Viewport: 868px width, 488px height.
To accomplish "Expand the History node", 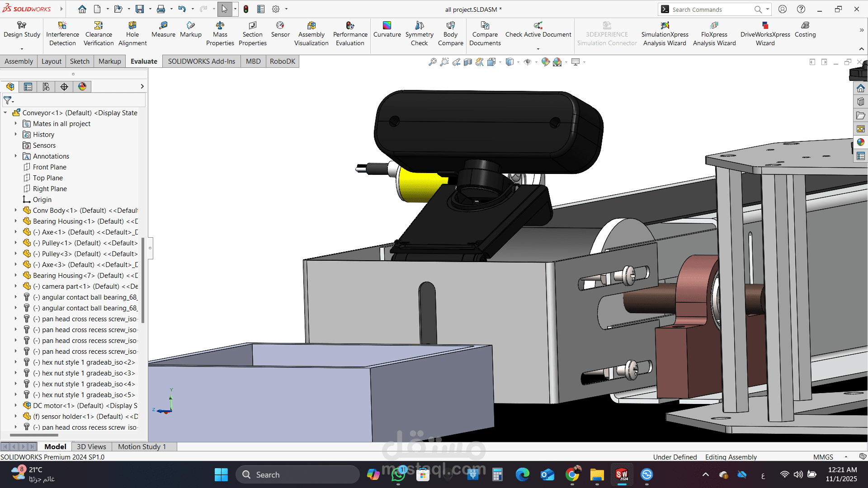I will point(15,134).
